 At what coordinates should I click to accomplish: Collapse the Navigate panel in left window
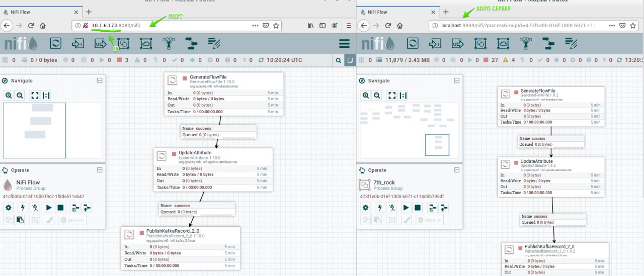click(99, 80)
